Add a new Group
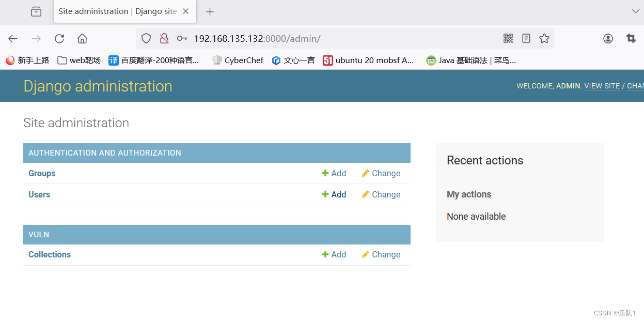The height and width of the screenshot is (321, 644). [x=334, y=173]
